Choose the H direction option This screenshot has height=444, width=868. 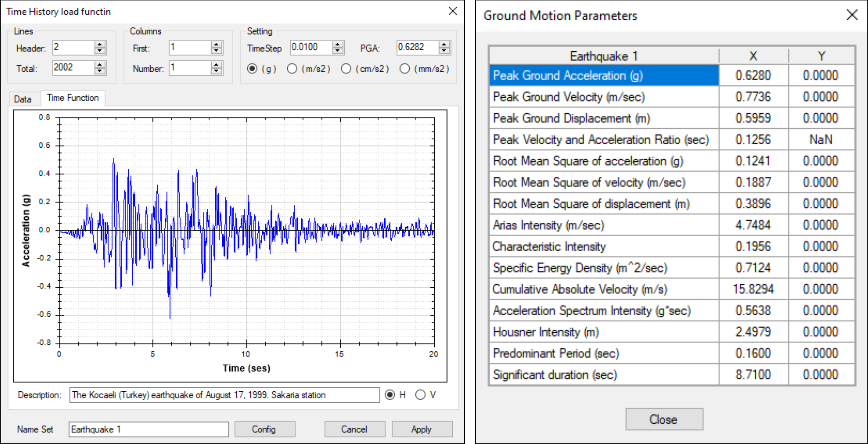[390, 395]
